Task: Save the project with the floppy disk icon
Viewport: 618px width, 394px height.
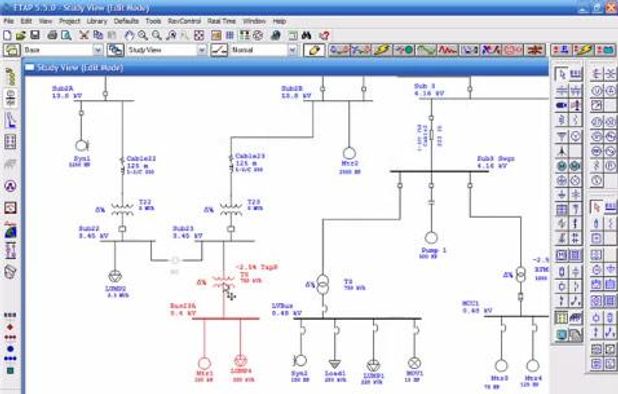Action: [x=35, y=35]
